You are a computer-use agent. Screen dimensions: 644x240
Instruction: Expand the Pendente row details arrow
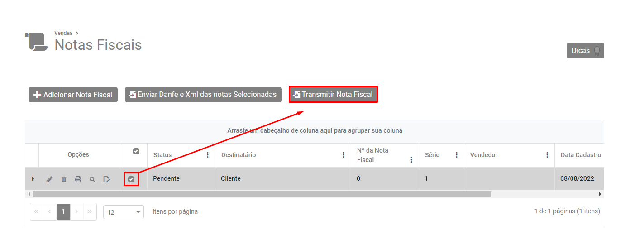pyautogui.click(x=33, y=179)
